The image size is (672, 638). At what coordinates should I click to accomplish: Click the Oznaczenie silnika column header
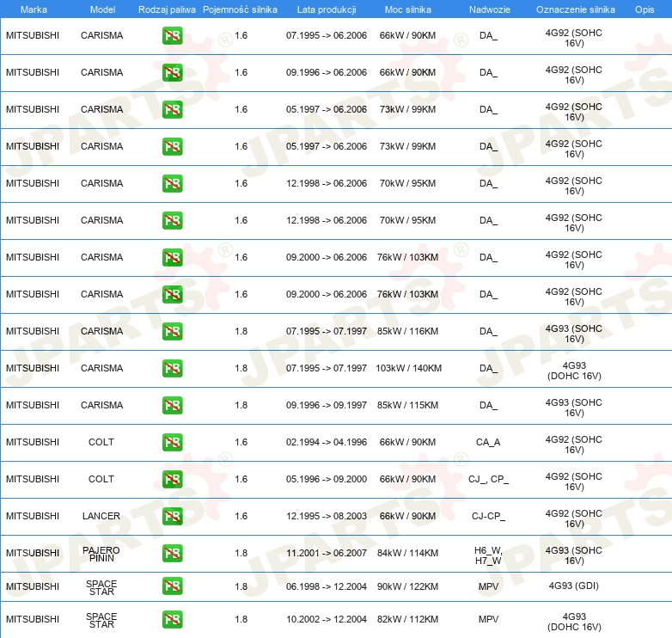[x=575, y=9]
